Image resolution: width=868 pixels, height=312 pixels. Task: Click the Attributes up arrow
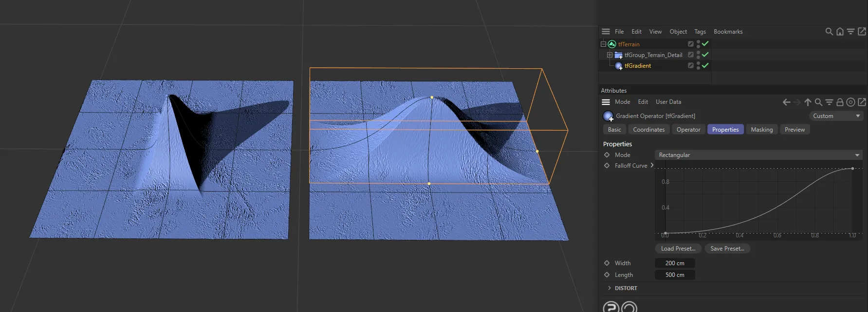click(808, 102)
